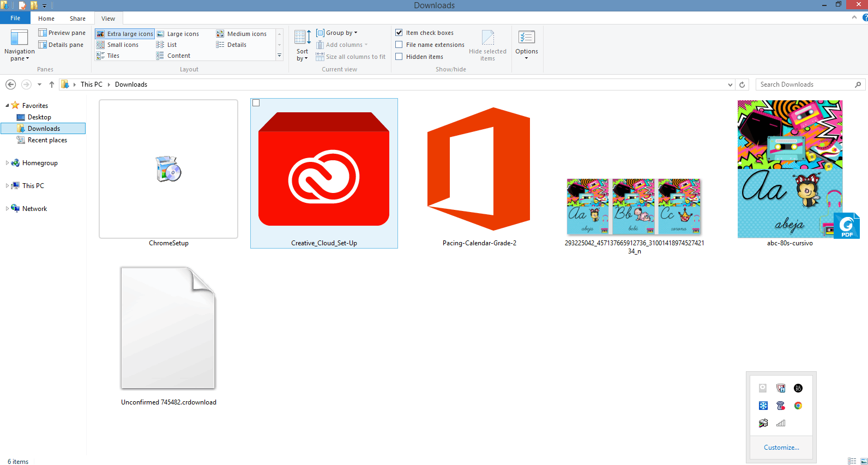Select Downloads in Favorites
This screenshot has width=868, height=465.
coord(44,129)
